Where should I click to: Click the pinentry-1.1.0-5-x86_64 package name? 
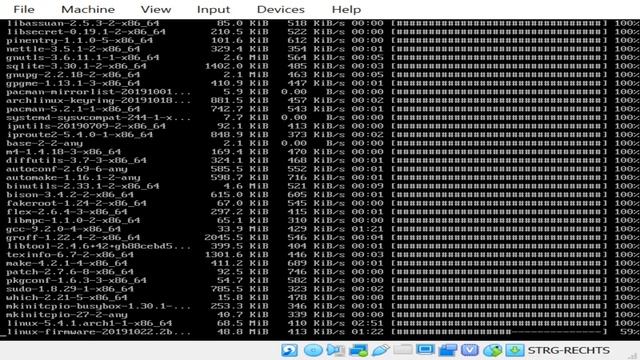80,40
